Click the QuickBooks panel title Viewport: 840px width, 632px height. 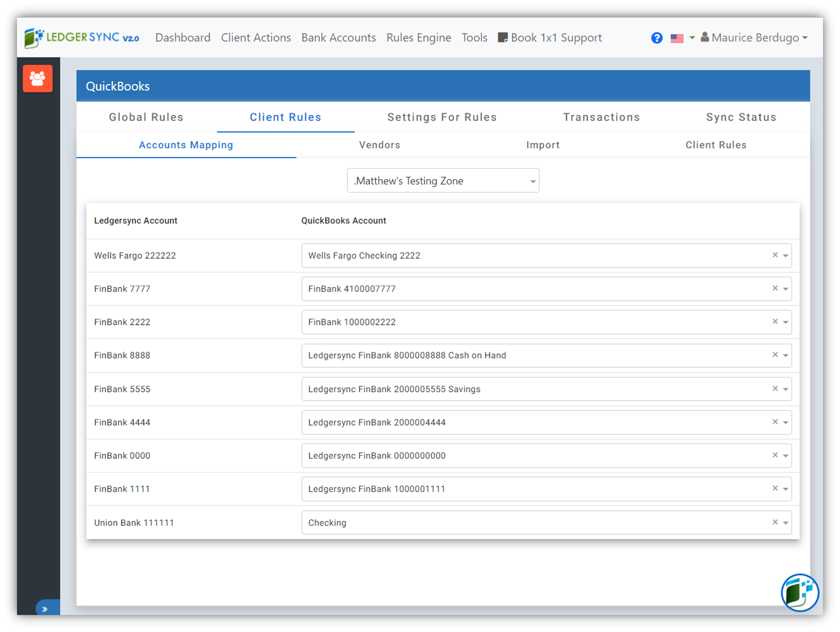[117, 86]
